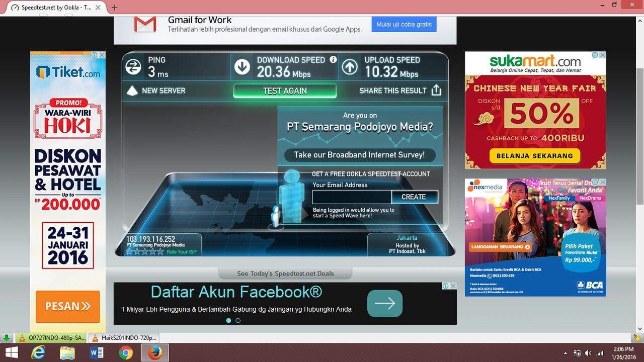The image size is (644, 362).
Task: Take our Broadband Internet Survey button
Action: [x=359, y=155]
